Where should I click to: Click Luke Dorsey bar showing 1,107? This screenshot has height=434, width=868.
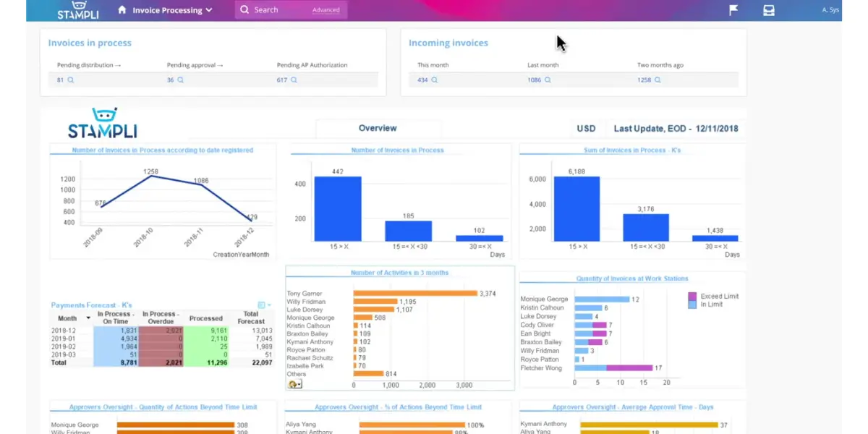[374, 310]
